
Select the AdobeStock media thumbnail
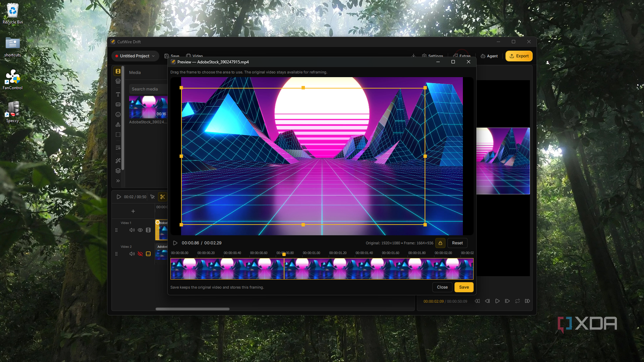148,107
